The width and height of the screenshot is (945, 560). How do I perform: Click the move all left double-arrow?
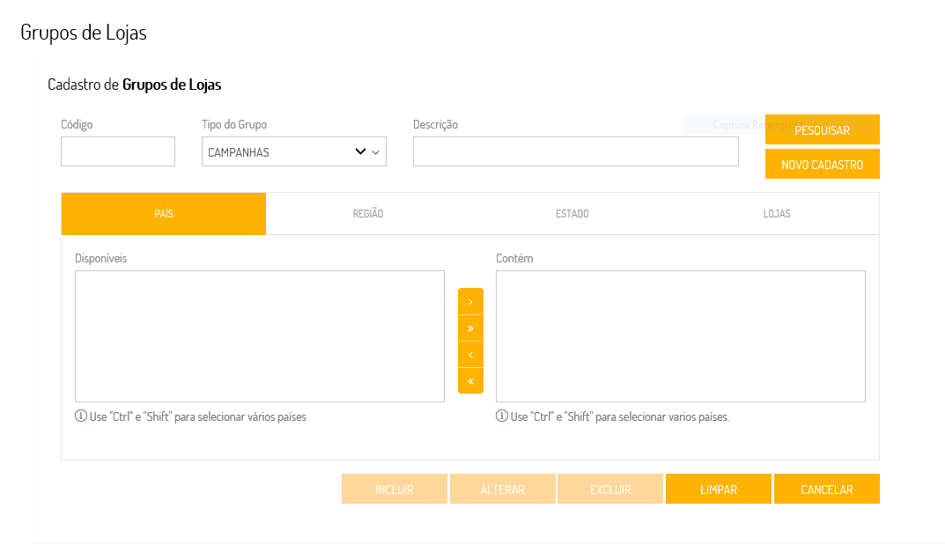470,380
